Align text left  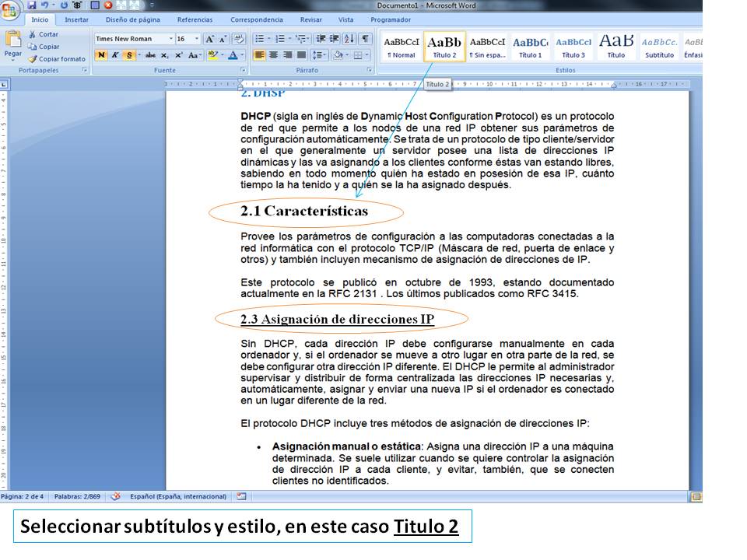coord(260,55)
